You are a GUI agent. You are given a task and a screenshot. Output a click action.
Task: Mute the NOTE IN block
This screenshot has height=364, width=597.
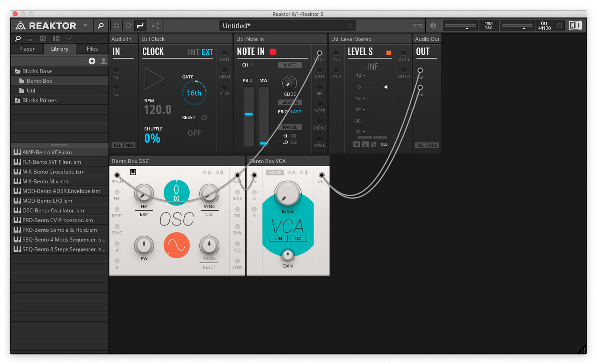coord(289,65)
